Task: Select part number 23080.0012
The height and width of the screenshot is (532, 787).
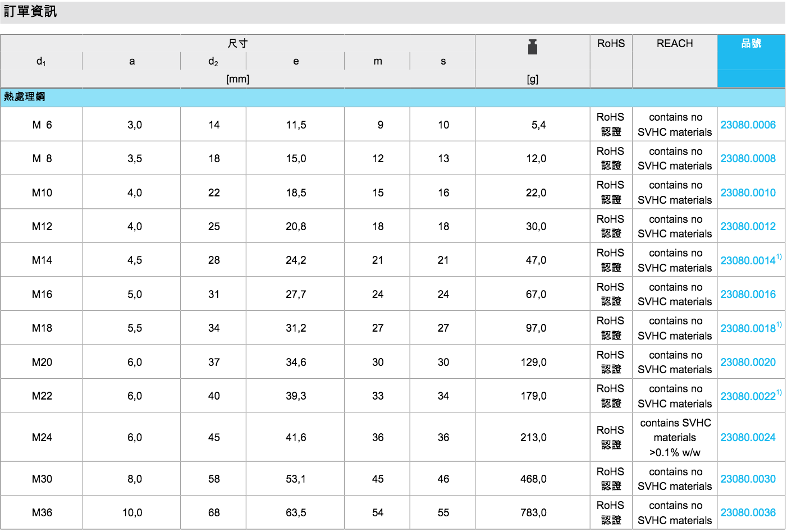Action: click(x=748, y=226)
